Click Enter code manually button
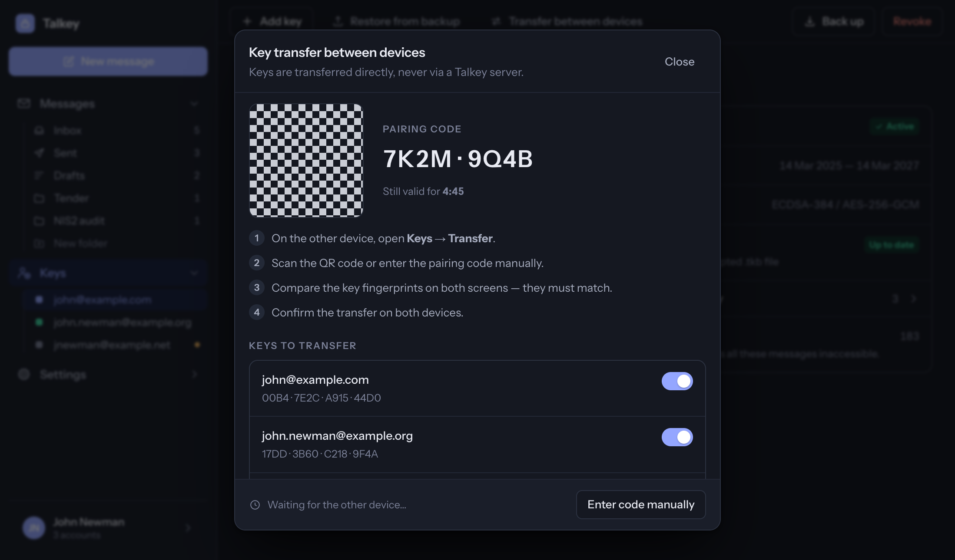The height and width of the screenshot is (560, 955). click(x=641, y=504)
